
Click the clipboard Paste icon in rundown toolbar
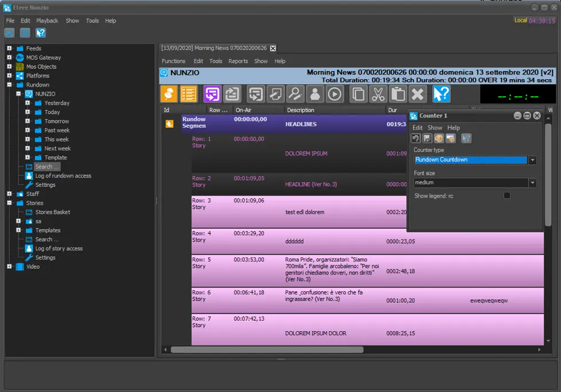(x=398, y=94)
